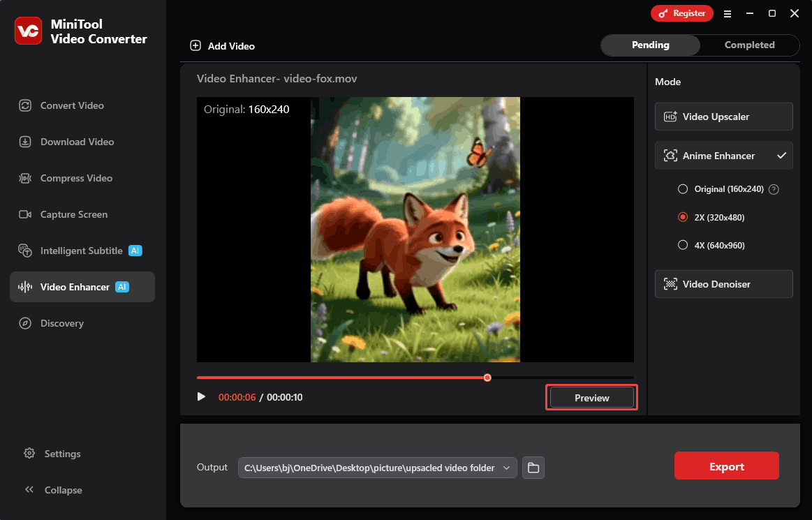Viewport: 812px width, 520px height.
Task: Collapse the left sidebar
Action: click(53, 490)
